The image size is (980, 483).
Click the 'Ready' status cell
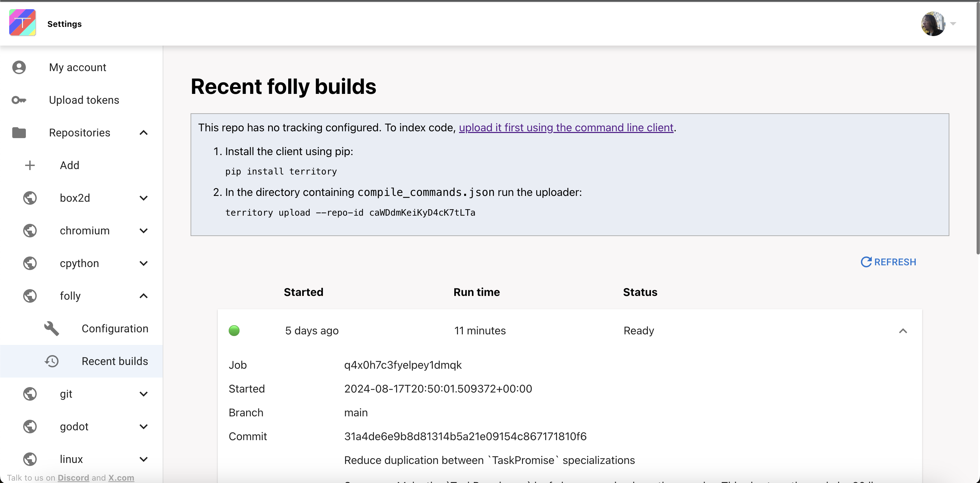(x=639, y=331)
